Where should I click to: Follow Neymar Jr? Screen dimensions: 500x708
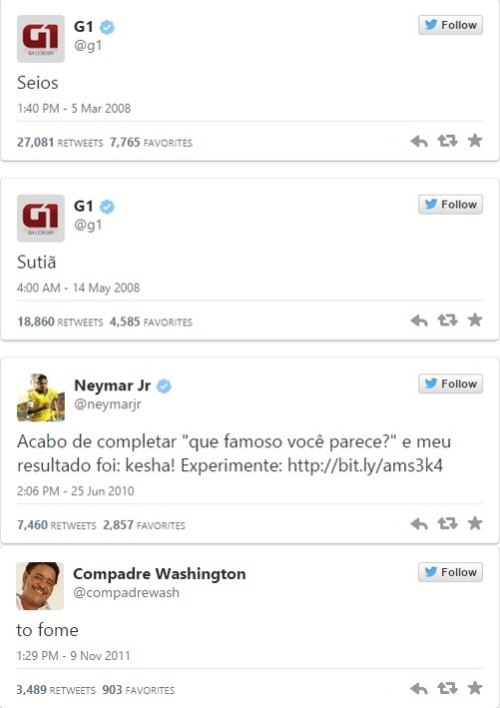tap(450, 383)
